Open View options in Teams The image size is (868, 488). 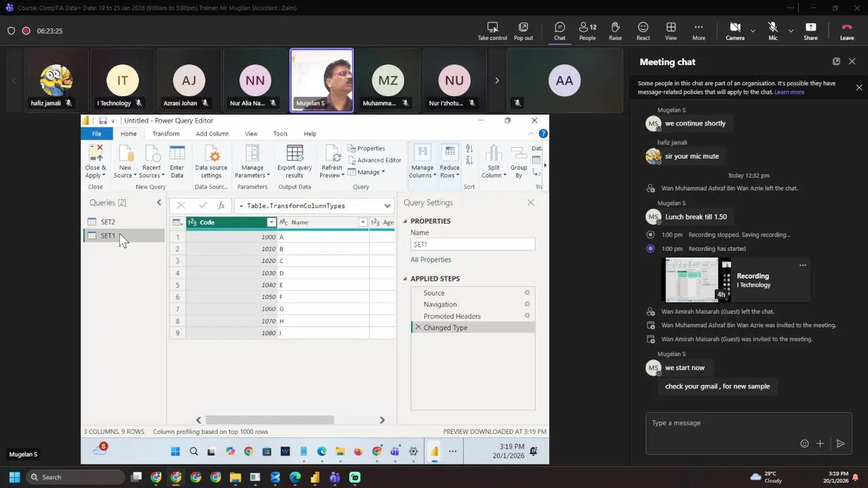click(671, 31)
